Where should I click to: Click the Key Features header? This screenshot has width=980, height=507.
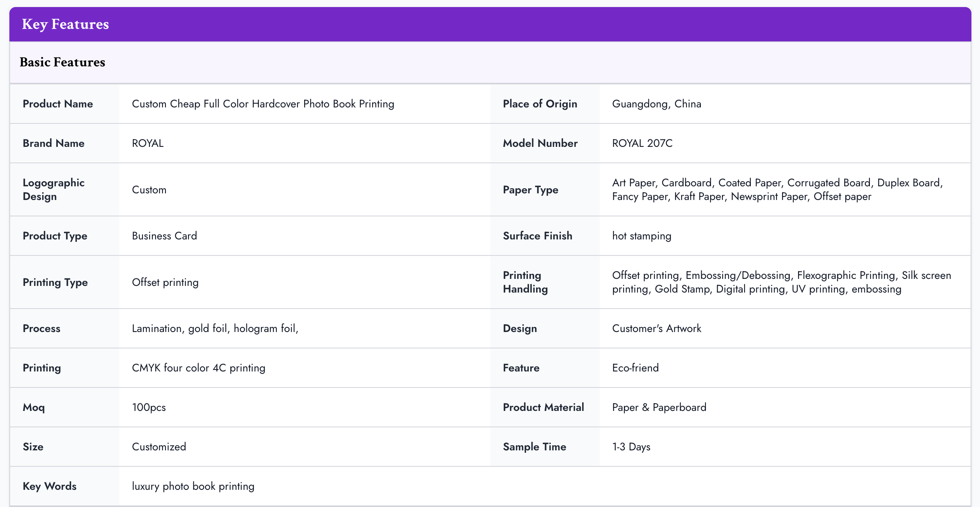[x=65, y=24]
